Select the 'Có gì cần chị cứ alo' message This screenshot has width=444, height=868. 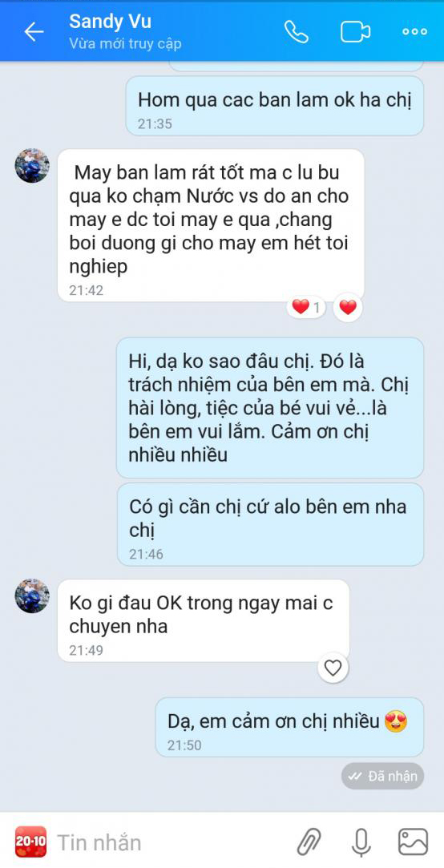tap(270, 525)
